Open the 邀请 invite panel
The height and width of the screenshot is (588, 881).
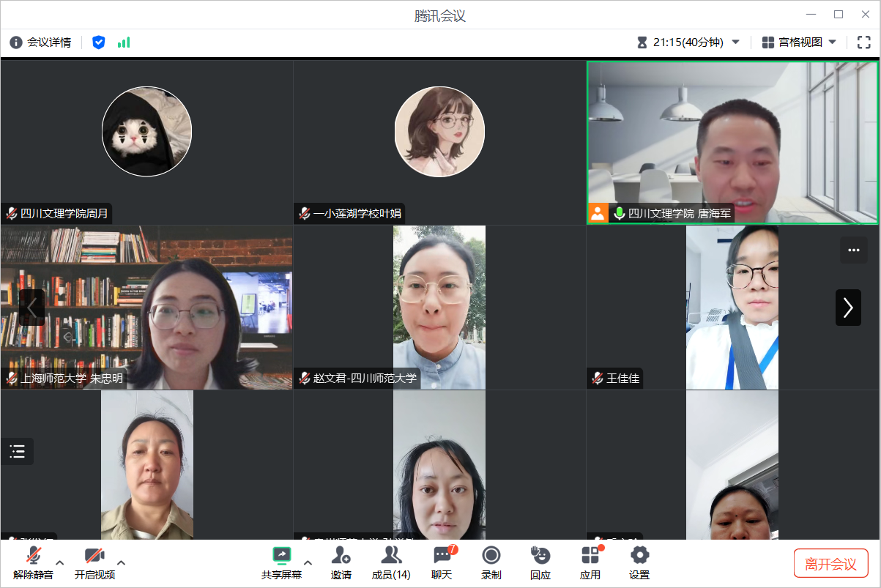341,562
